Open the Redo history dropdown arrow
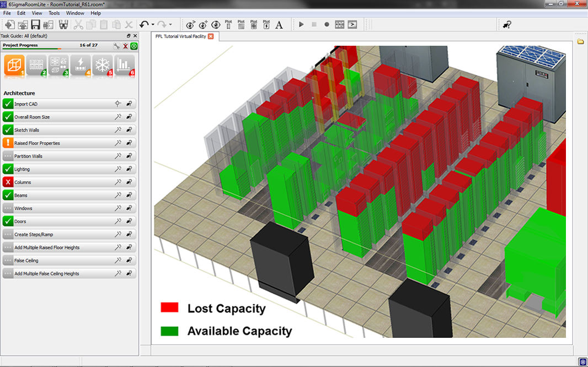The width and height of the screenshot is (588, 367). pos(170,25)
